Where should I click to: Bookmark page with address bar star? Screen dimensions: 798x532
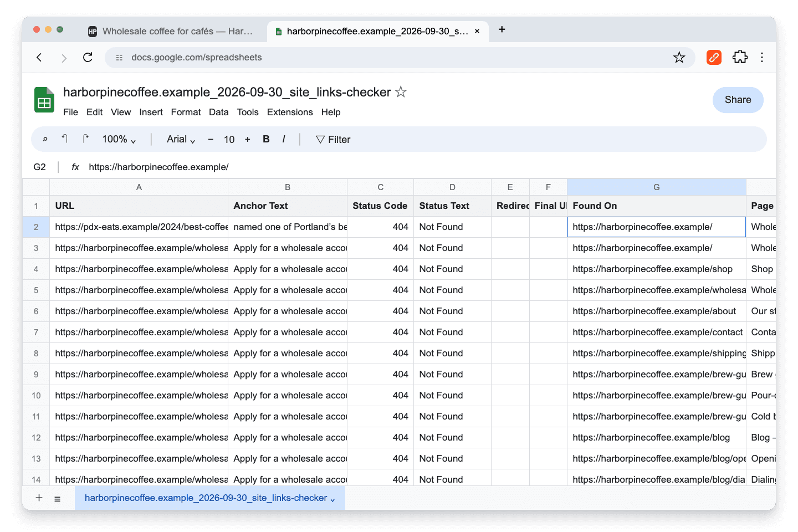[x=679, y=58]
